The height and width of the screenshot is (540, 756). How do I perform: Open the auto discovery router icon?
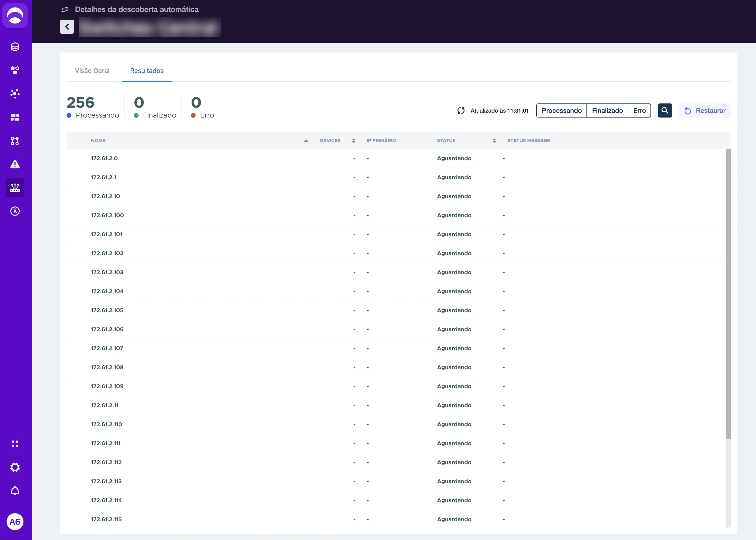coord(15,188)
